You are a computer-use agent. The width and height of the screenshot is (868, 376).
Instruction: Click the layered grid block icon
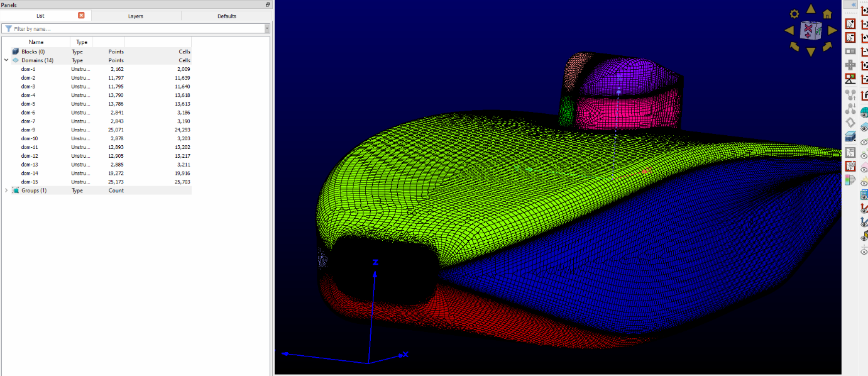(x=850, y=136)
